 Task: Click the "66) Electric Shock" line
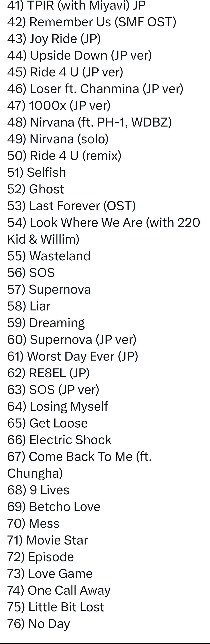coord(59,440)
